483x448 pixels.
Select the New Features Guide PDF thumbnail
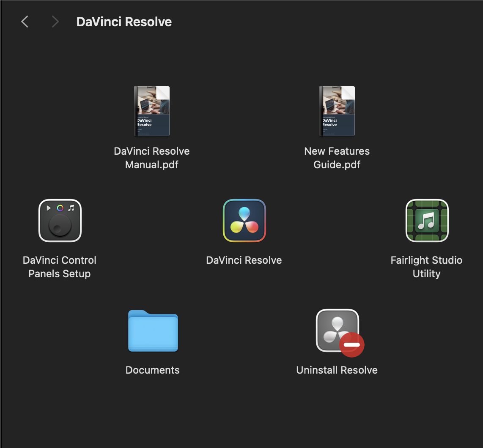pyautogui.click(x=337, y=111)
